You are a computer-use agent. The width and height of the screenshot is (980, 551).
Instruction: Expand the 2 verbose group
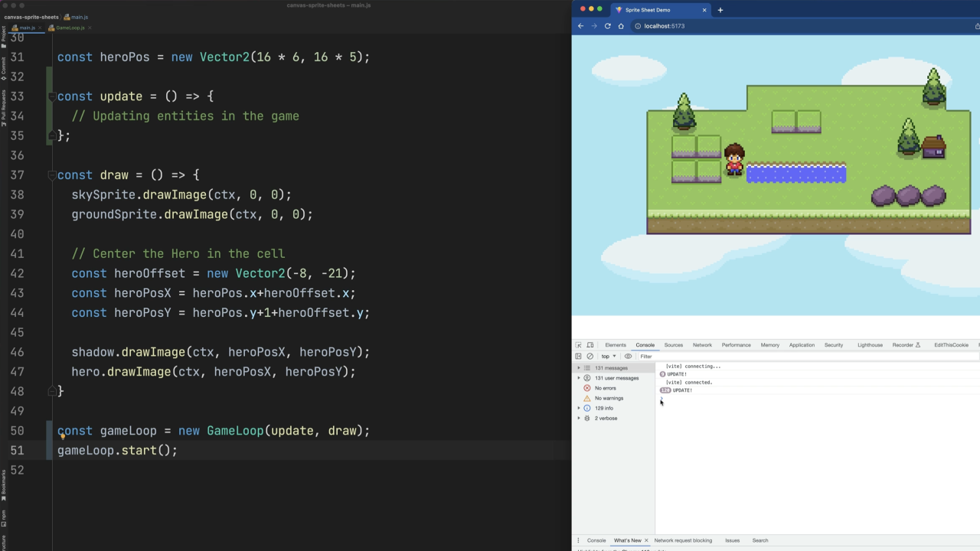(579, 418)
